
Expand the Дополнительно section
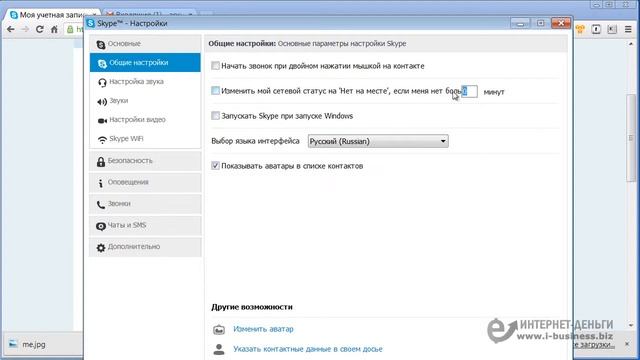[x=145, y=247]
